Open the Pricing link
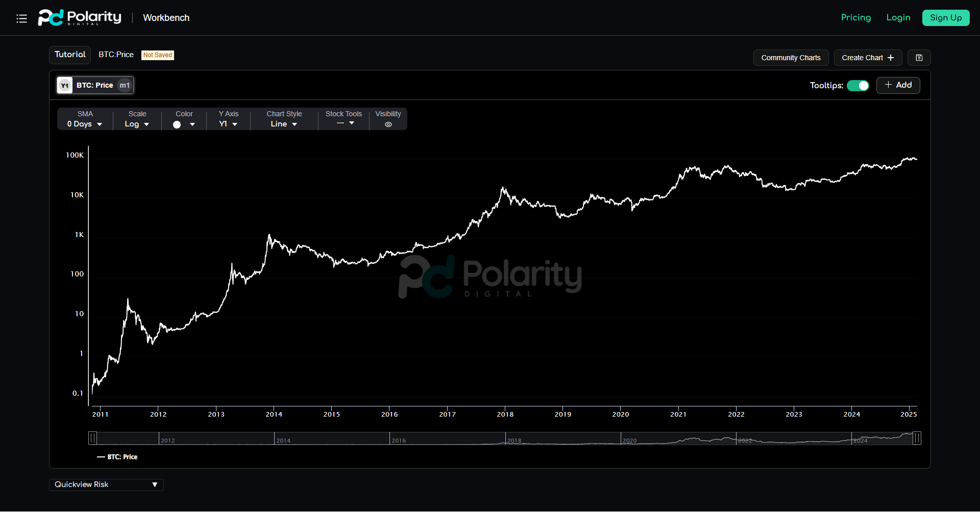 [855, 18]
